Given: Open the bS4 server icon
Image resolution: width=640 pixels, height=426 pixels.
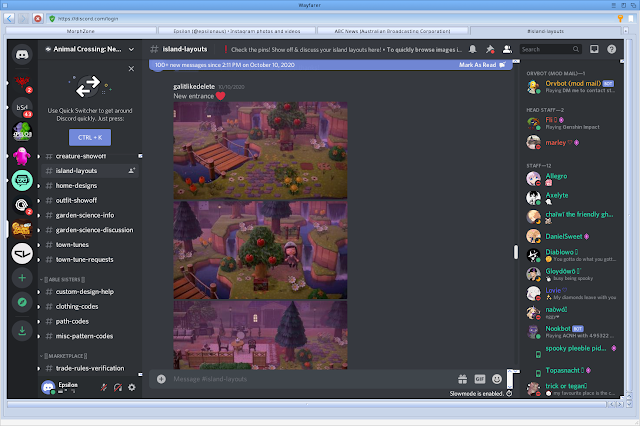Looking at the screenshot, I should 22,107.
